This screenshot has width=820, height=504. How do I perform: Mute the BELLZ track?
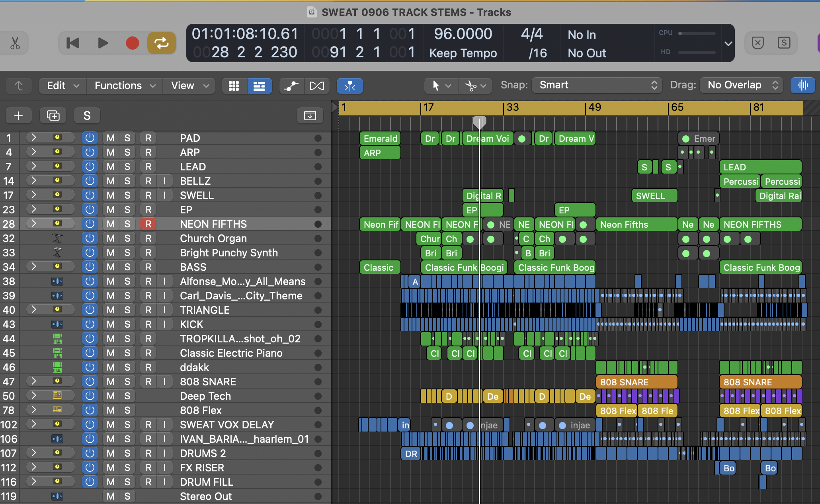(111, 181)
